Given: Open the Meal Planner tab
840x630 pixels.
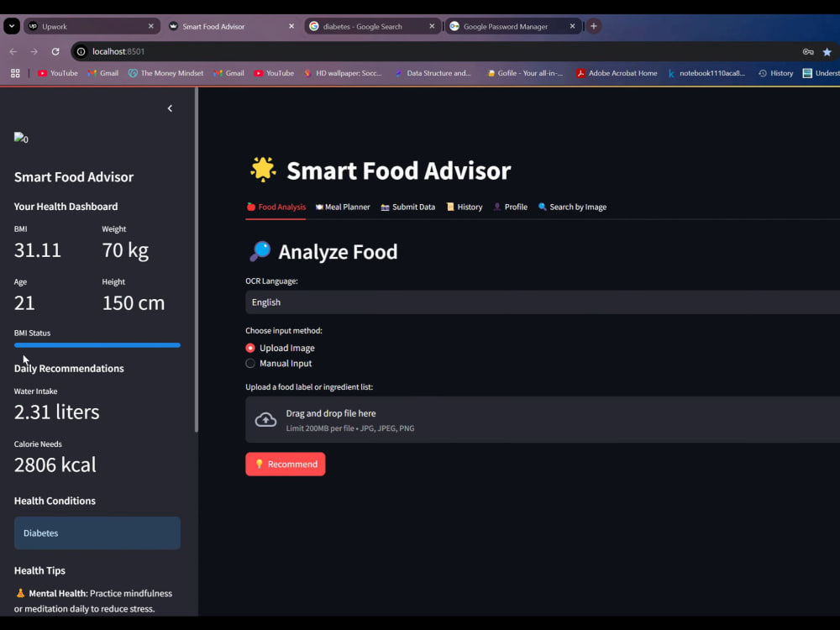Looking at the screenshot, I should click(343, 207).
